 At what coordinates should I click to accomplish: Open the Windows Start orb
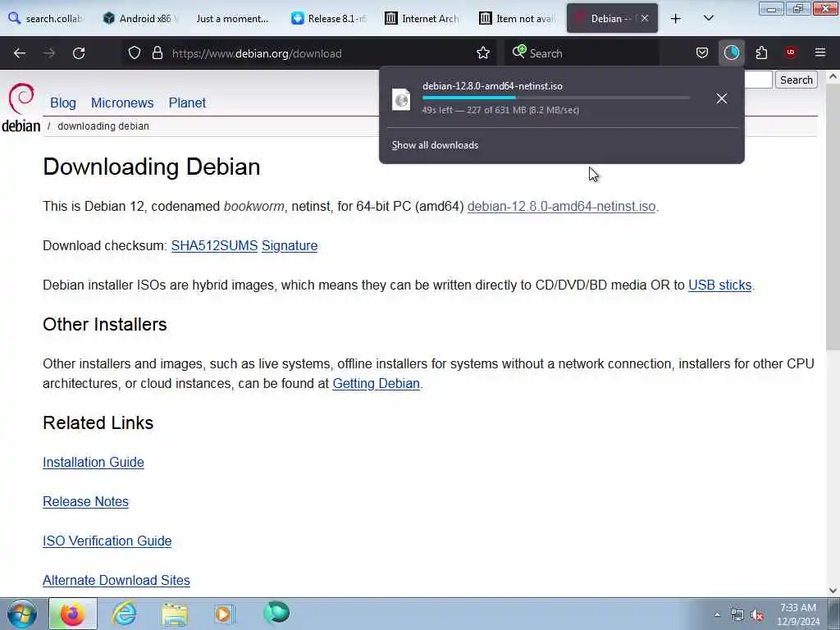click(22, 614)
